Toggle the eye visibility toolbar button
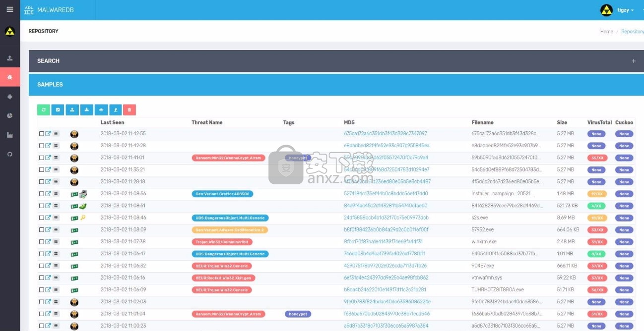 [101, 110]
